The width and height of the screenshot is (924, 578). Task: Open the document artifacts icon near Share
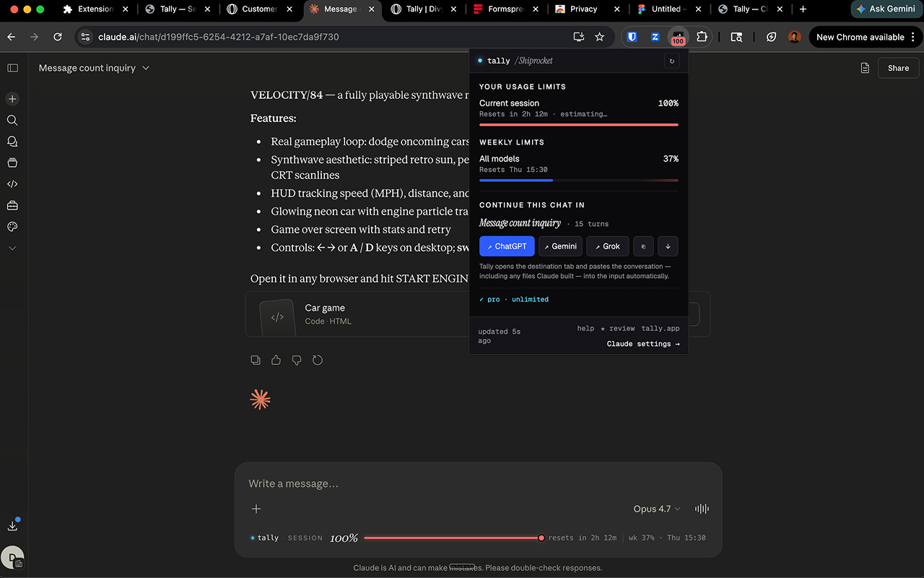tap(865, 68)
